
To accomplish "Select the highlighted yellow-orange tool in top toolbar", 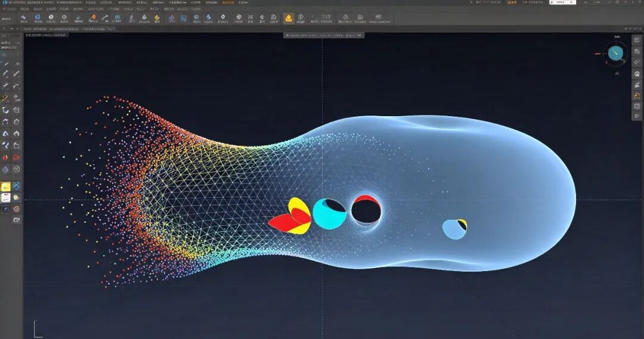I will click(289, 18).
